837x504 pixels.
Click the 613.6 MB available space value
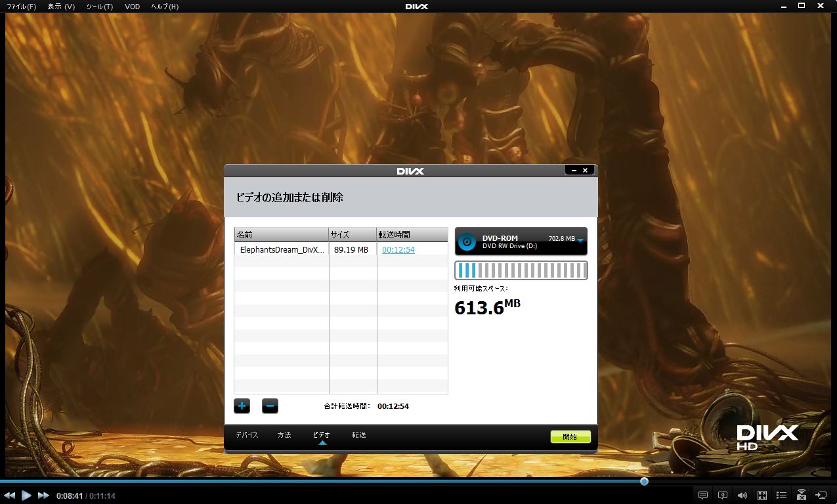coord(487,307)
